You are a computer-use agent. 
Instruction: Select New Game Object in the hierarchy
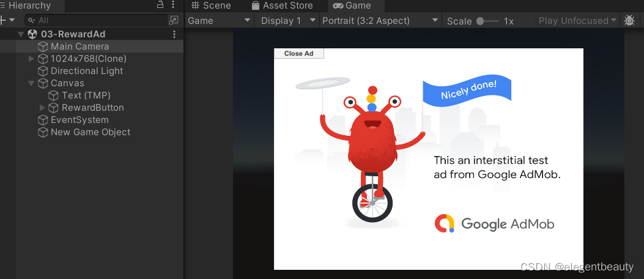pos(92,132)
